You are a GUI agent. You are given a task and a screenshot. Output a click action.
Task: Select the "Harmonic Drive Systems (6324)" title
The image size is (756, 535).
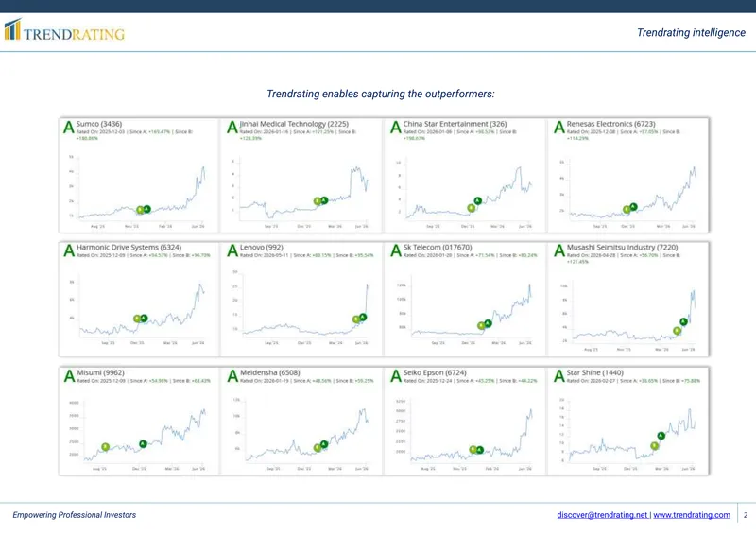(129, 248)
